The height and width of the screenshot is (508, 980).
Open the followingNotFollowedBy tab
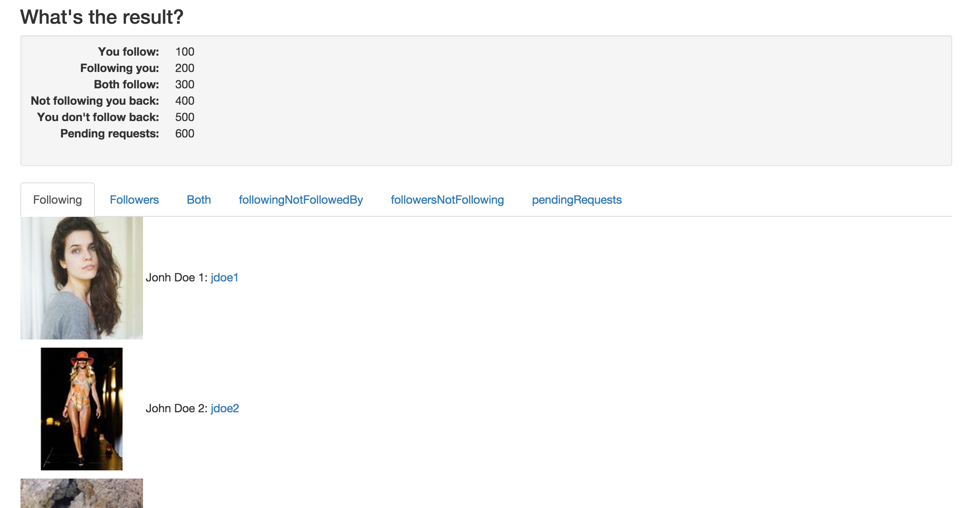(300, 199)
